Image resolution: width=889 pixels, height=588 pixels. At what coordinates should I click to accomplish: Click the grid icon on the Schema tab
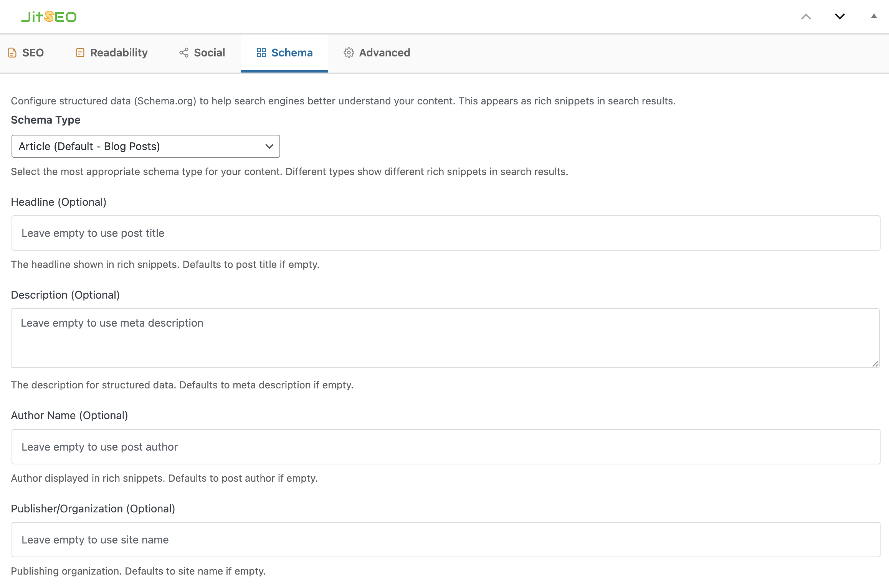click(261, 53)
